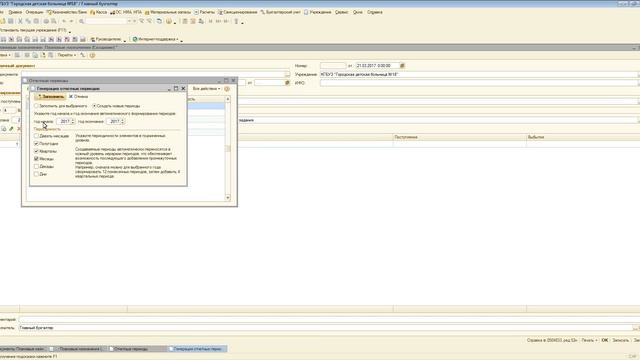Screen dimensions: 640x360
Task: Select the 'Создать новые периоды' radio button
Action: (x=94, y=106)
